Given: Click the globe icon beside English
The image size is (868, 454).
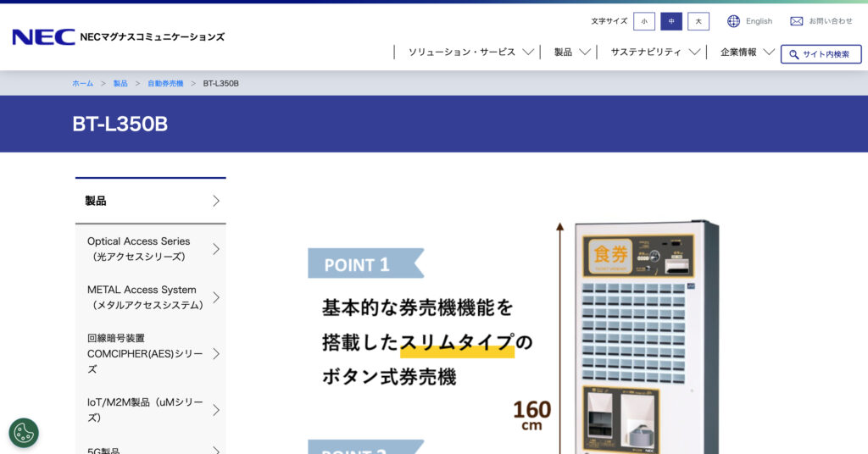Looking at the screenshot, I should 733,21.
